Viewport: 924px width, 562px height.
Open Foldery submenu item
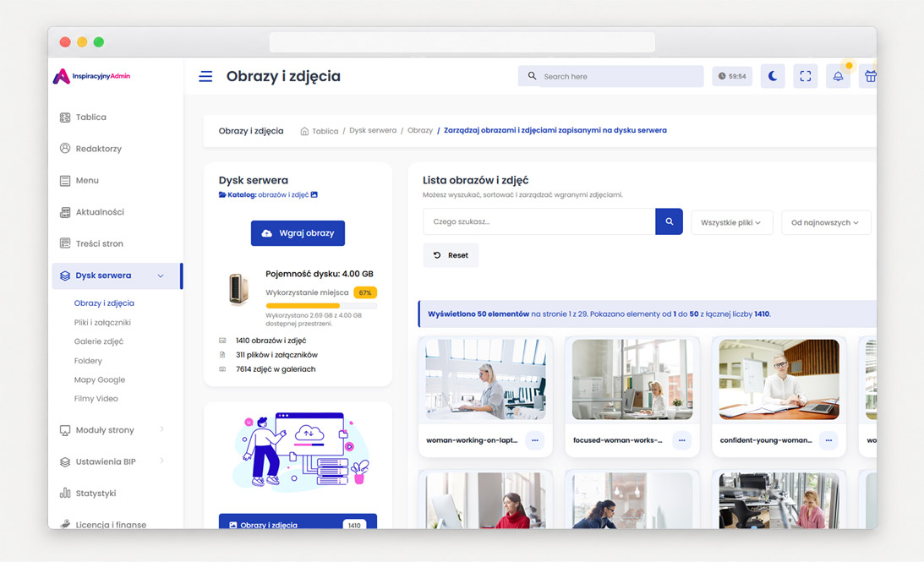point(88,361)
